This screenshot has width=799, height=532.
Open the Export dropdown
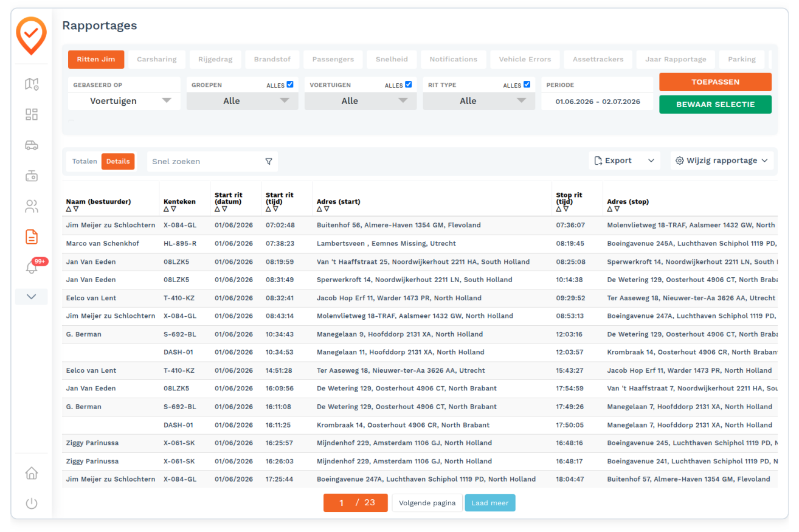tap(624, 161)
